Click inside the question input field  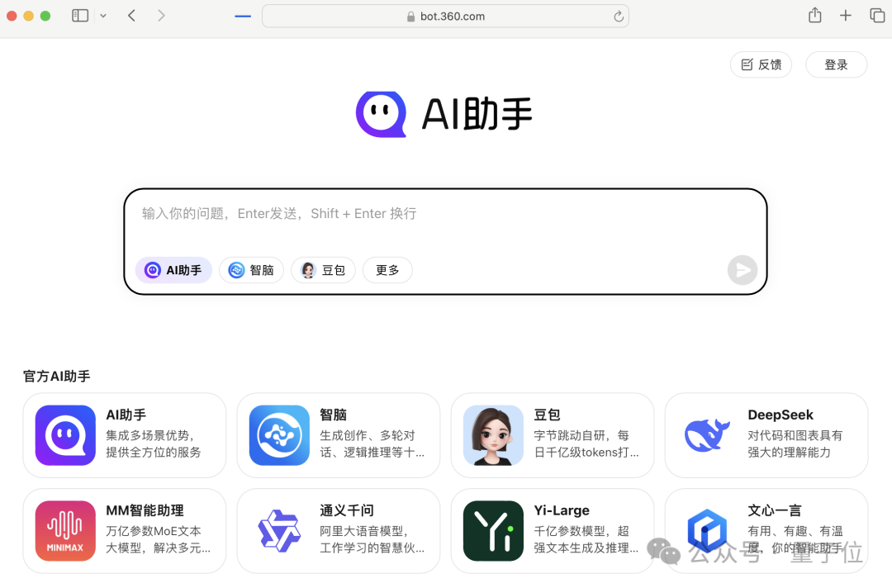click(446, 213)
